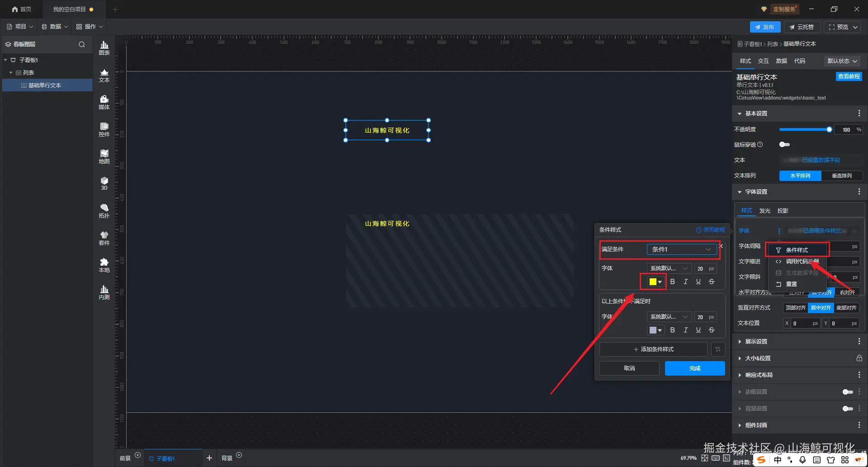Remove 条件1 with its X icon

(x=721, y=246)
